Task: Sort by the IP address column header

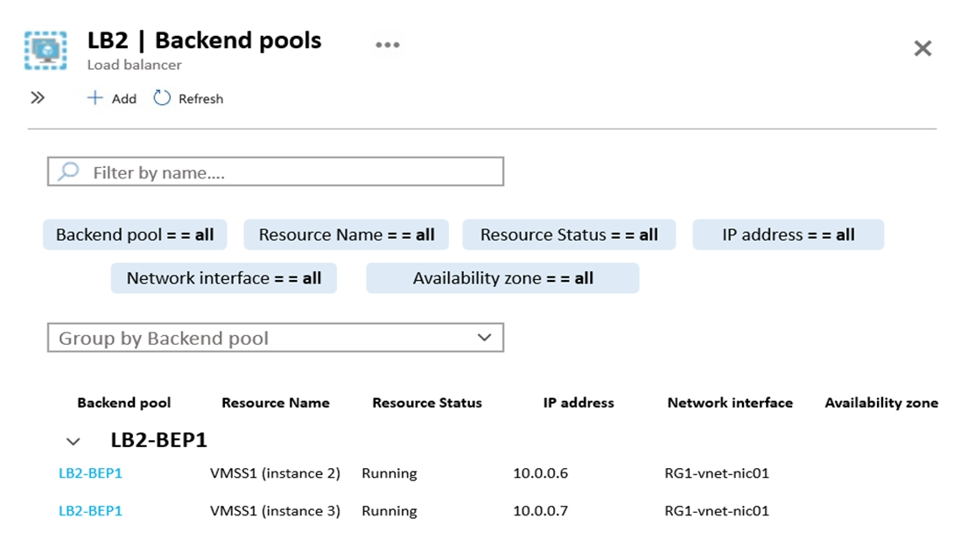Action: point(579,403)
